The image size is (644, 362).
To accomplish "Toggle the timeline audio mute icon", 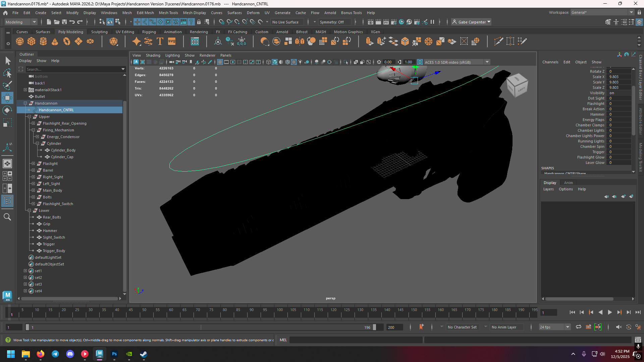I will pos(619,327).
